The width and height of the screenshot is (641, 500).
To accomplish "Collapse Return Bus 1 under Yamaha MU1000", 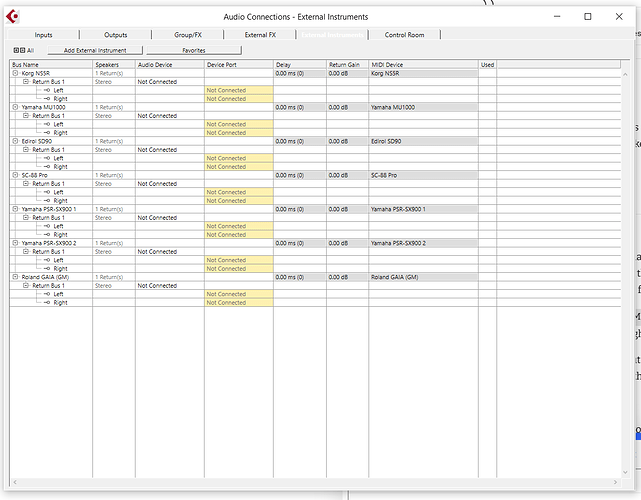I will point(26,116).
